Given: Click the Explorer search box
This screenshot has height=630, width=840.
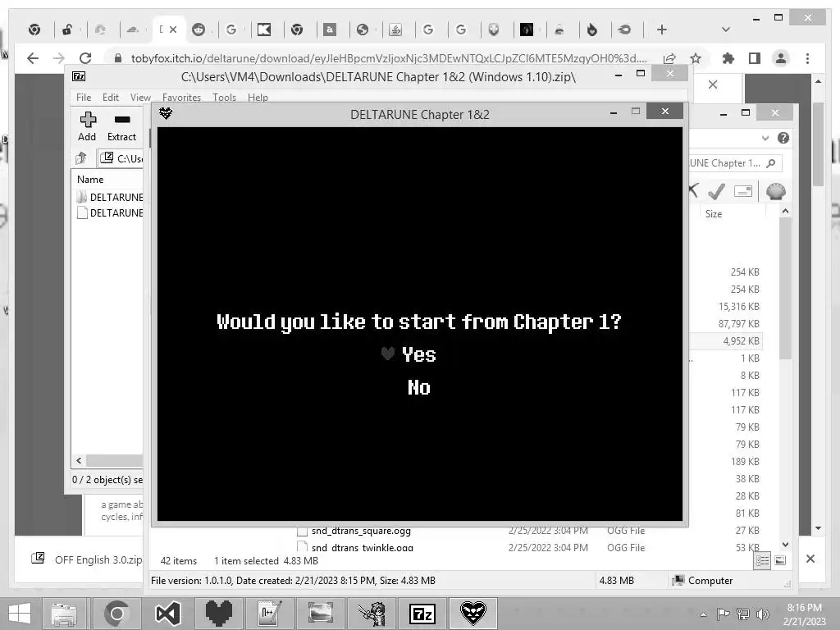Looking at the screenshot, I should tap(734, 163).
